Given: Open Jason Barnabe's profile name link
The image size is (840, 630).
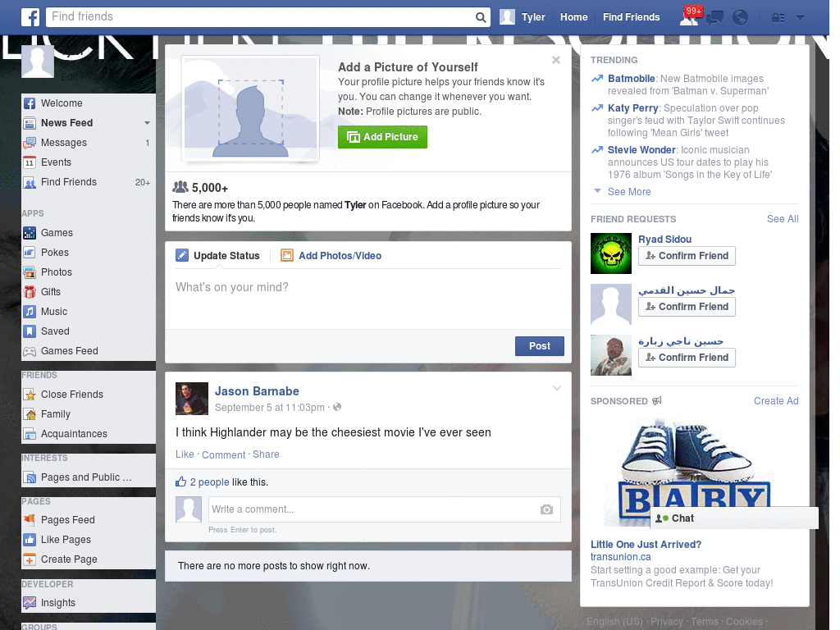Looking at the screenshot, I should coord(257,391).
